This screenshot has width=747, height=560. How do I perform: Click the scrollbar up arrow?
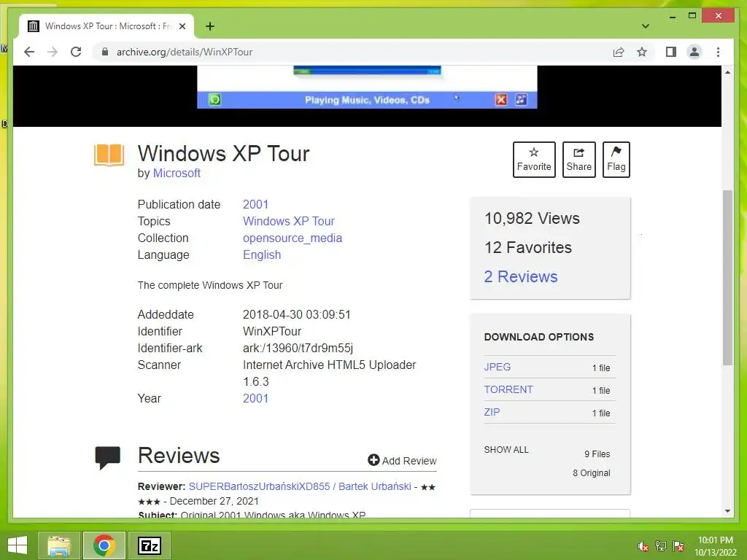pyautogui.click(x=727, y=72)
